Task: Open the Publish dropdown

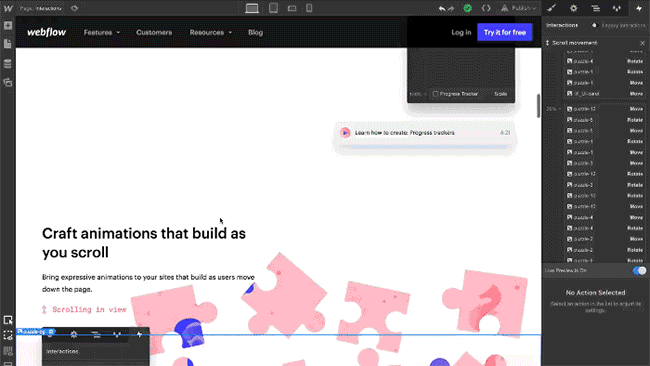Action: click(x=519, y=8)
